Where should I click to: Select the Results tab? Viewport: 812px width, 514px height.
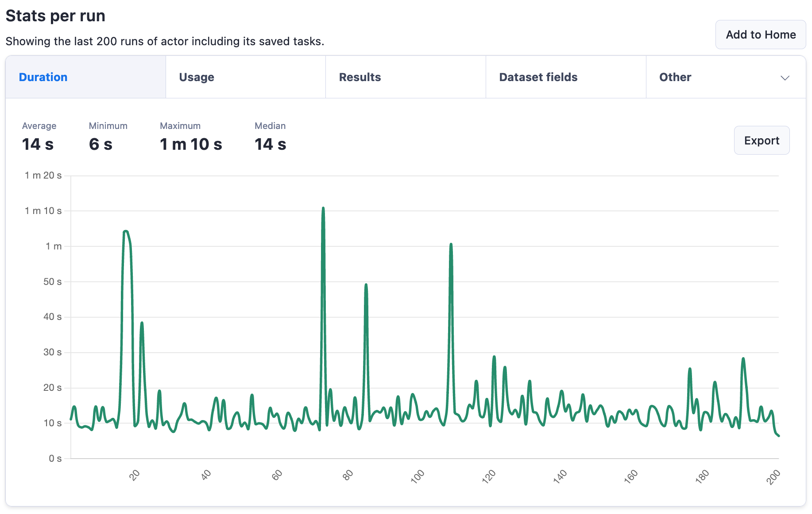(x=360, y=77)
